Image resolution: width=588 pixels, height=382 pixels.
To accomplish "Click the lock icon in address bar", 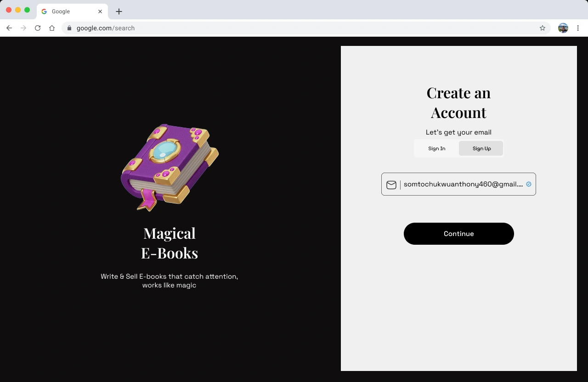I will (69, 28).
